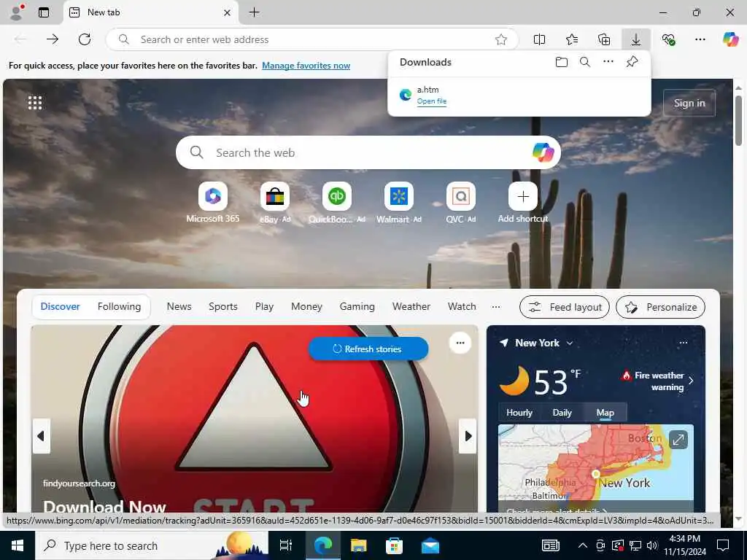Click the Sign in button

(689, 103)
